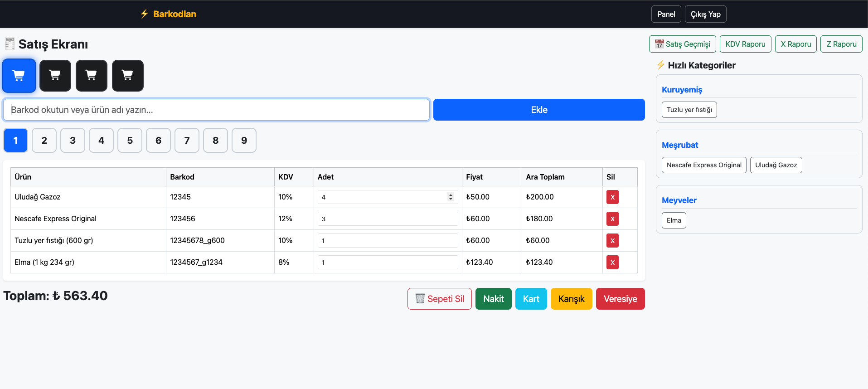This screenshot has width=868, height=389.
Task: Switch to the second shopping cart
Action: pos(55,76)
